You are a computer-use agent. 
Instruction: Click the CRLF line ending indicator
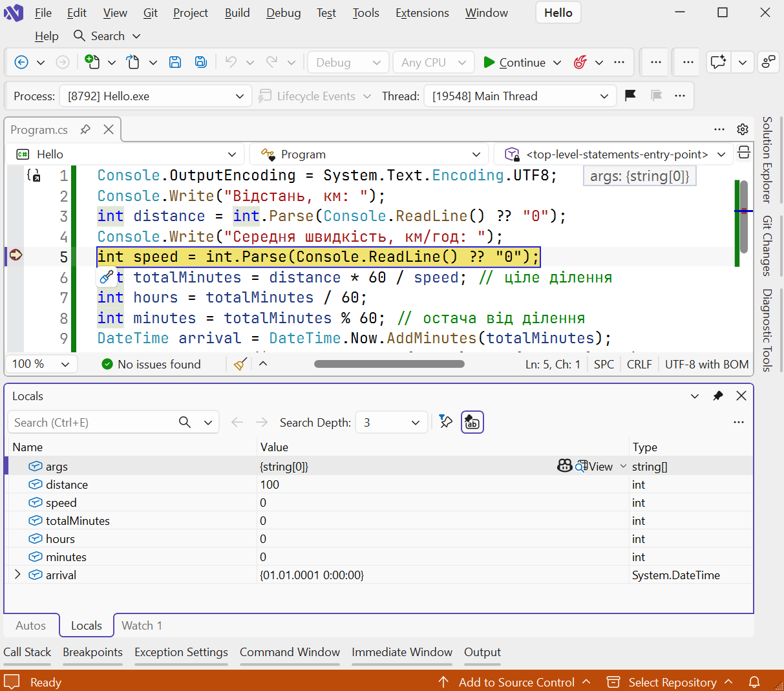(639, 364)
